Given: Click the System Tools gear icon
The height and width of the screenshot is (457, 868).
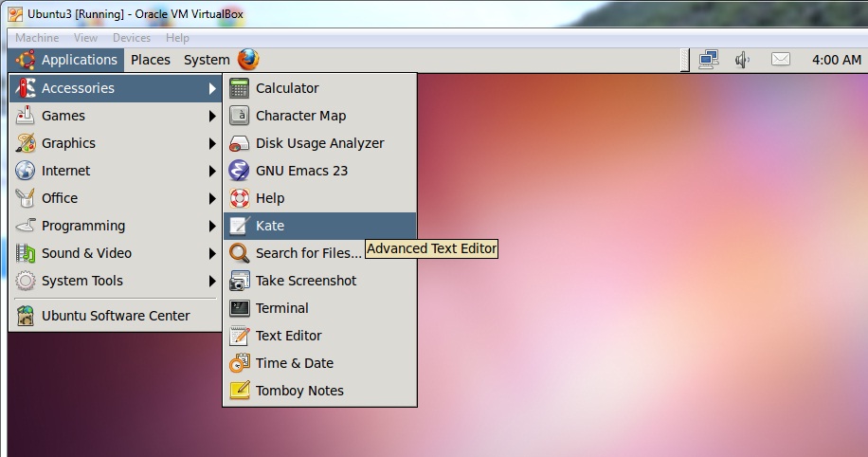Looking at the screenshot, I should (x=26, y=281).
